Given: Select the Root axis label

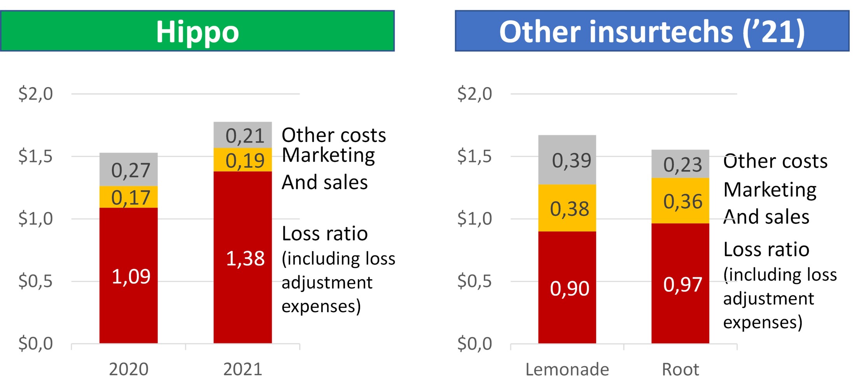Looking at the screenshot, I should coord(680,369).
